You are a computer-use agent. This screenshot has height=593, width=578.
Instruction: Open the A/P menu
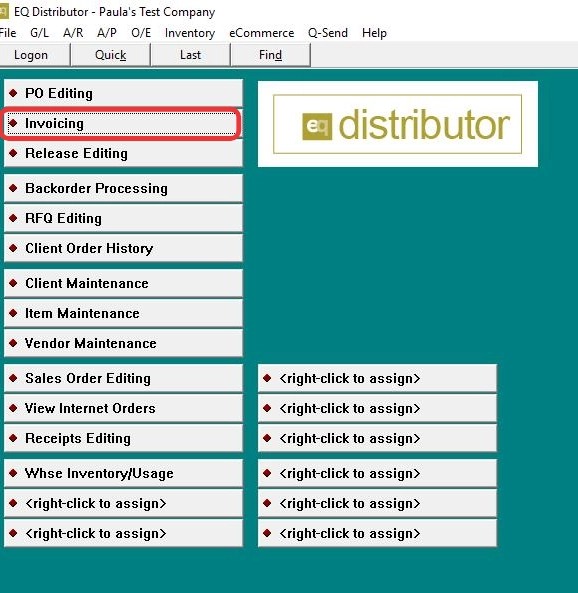[107, 33]
